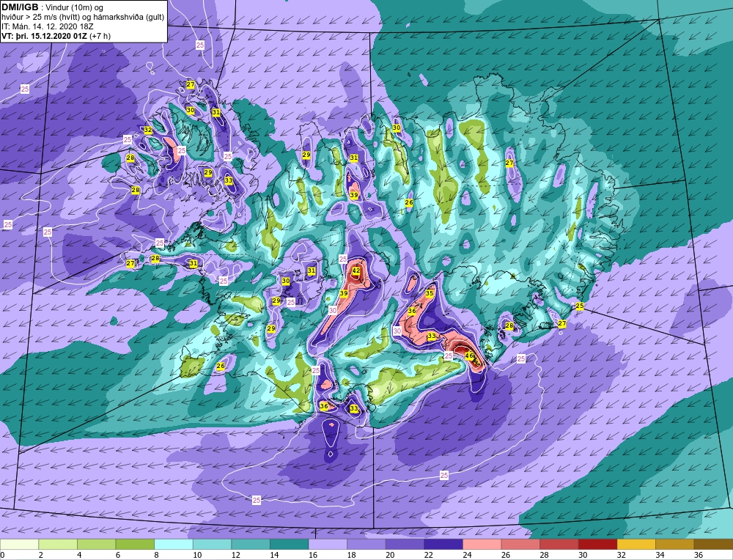Click the legend scale number 0
Image resolution: width=733 pixels, height=560 pixels.
3,555
